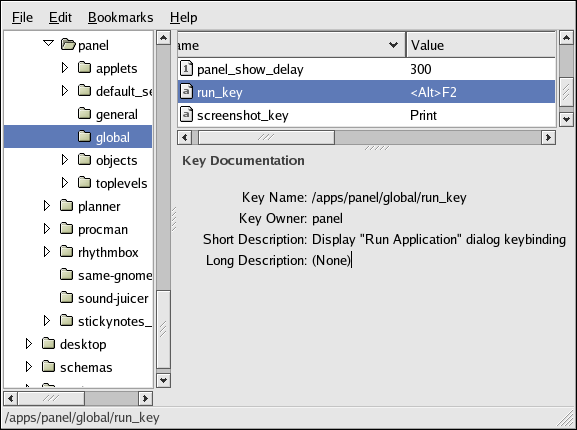
Task: Expand the desktop folder triangle
Action: tap(29, 344)
